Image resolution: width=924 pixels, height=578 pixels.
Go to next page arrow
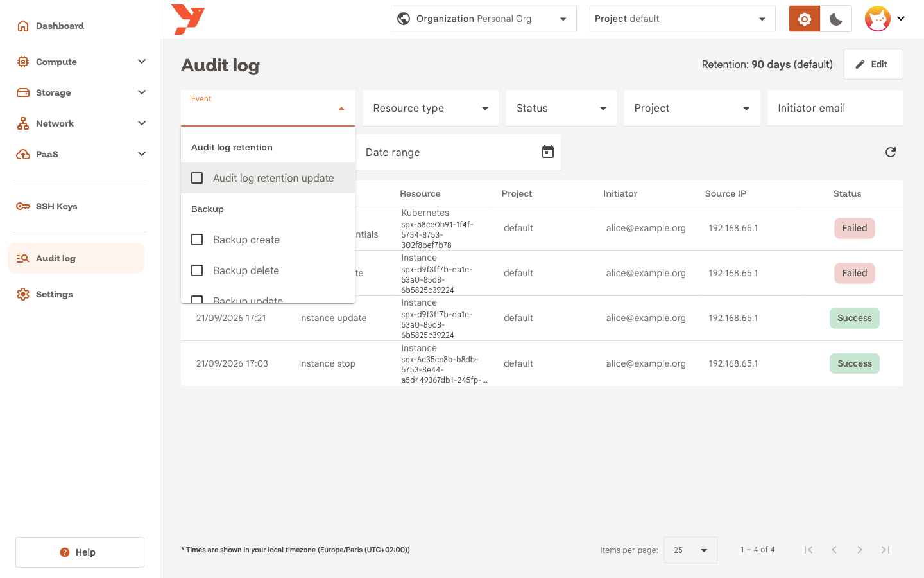point(860,550)
